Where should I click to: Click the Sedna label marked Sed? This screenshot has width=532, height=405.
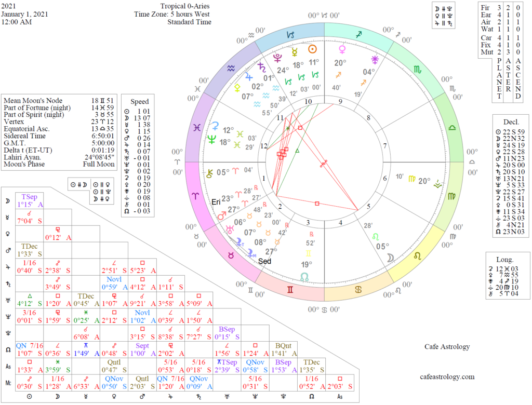[x=265, y=261]
